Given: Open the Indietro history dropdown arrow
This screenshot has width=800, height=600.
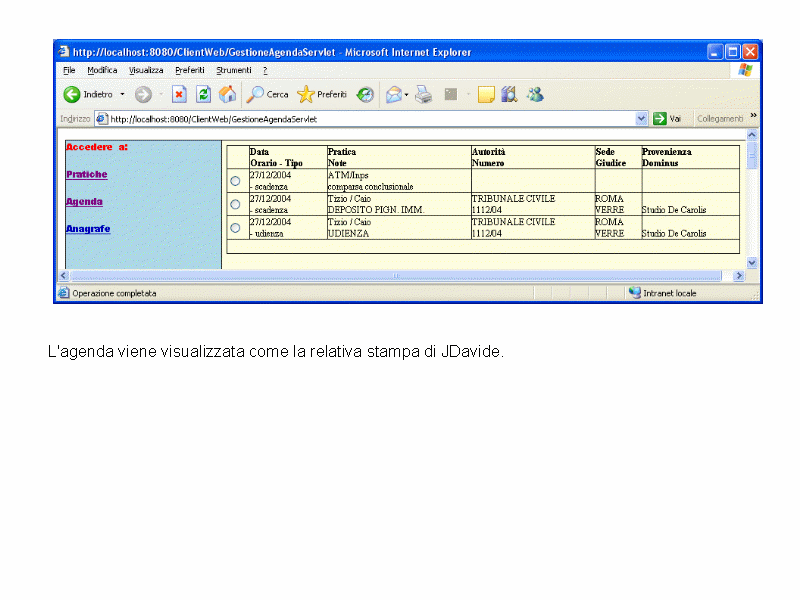Looking at the screenshot, I should (x=122, y=94).
